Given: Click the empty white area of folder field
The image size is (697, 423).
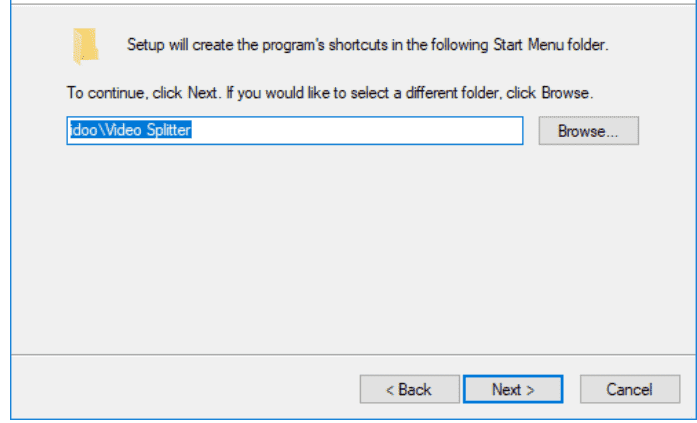Looking at the screenshot, I should point(356,131).
